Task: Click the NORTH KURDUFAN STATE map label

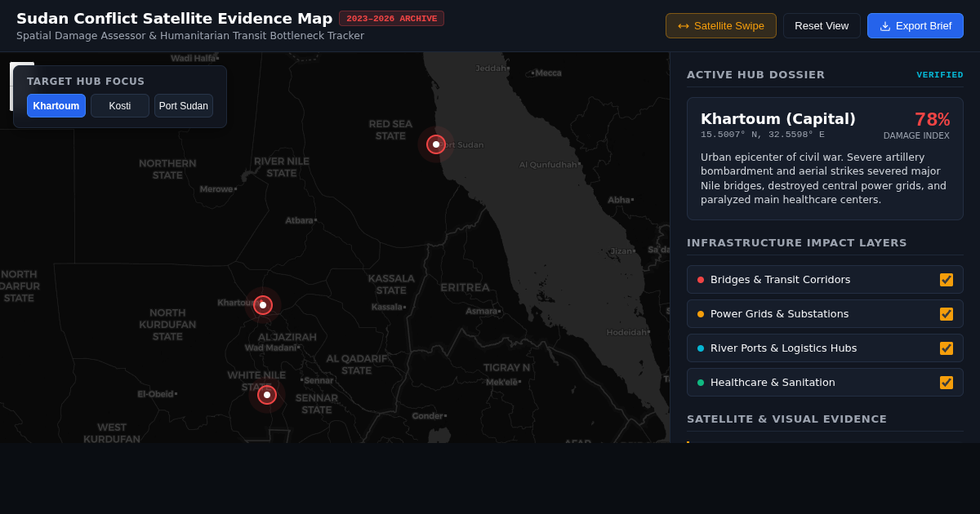Action: [x=167, y=324]
